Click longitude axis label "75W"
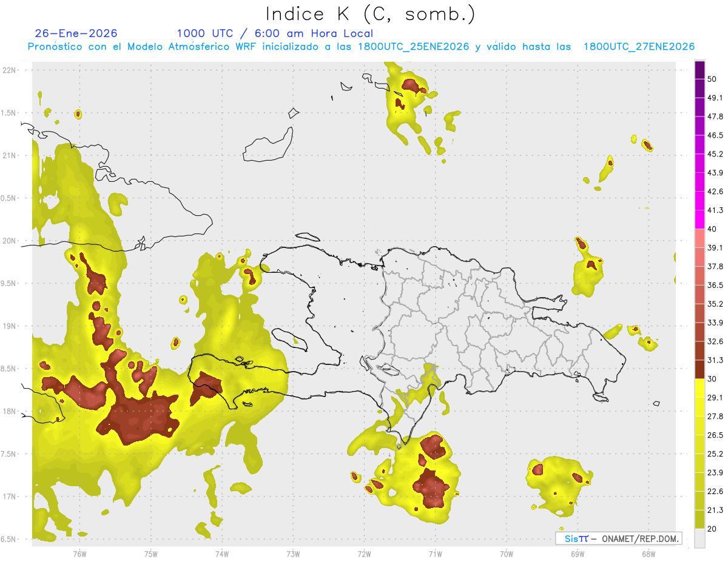This screenshot has width=728, height=562. [x=150, y=554]
